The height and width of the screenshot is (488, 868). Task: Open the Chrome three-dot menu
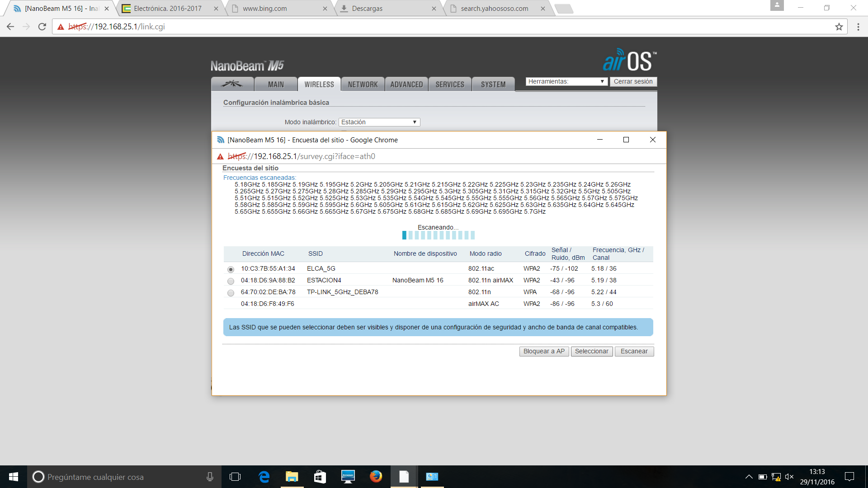(x=858, y=27)
